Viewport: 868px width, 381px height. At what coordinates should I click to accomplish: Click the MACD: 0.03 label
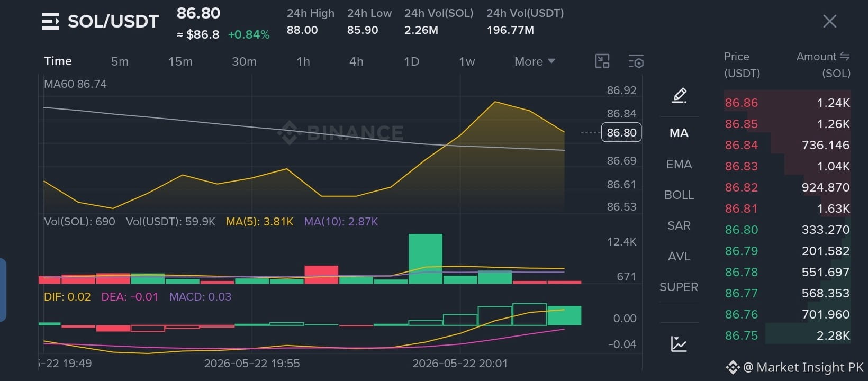(x=200, y=297)
